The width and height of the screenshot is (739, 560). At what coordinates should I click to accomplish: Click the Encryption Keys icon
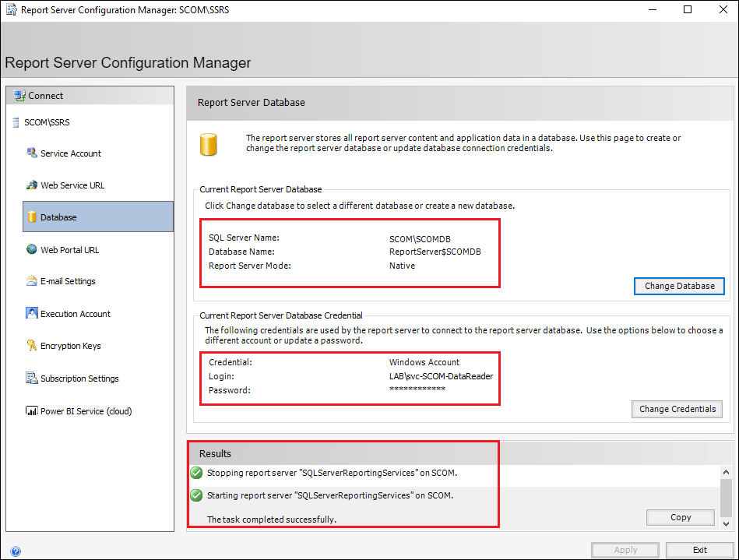coord(32,346)
